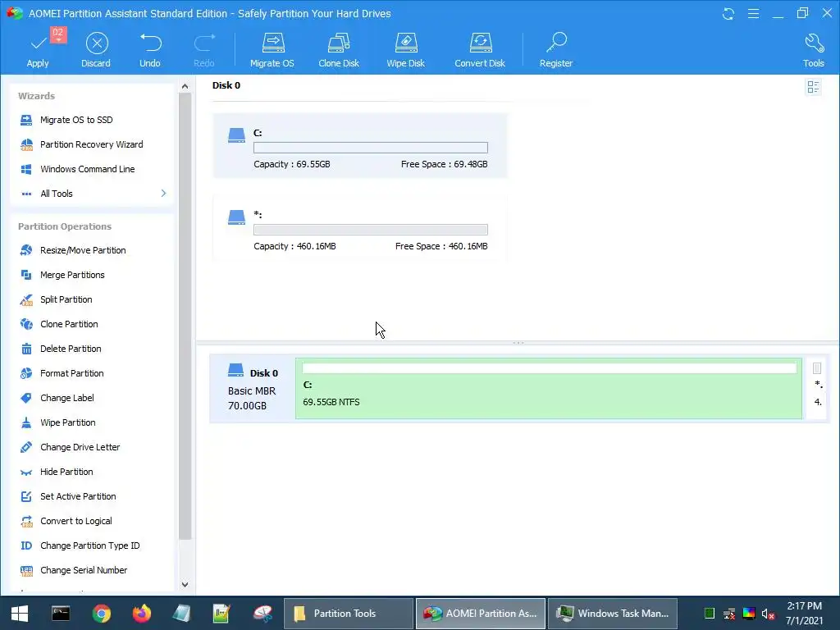Switch to Partition Tools taskbar window

pos(348,614)
